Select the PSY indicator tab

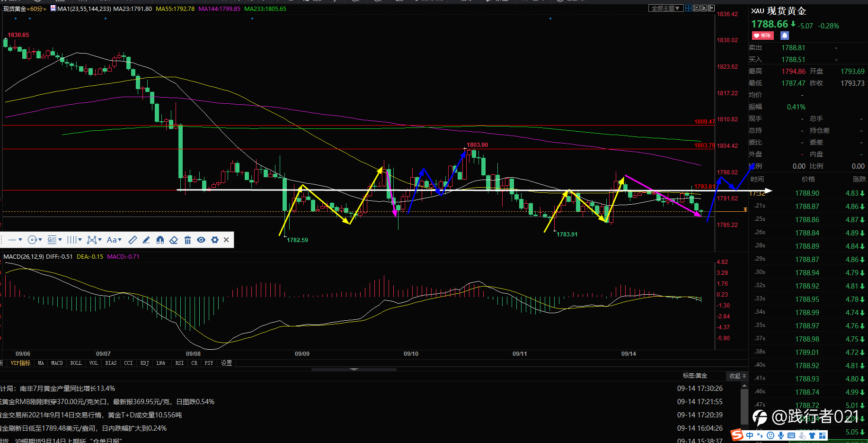pyautogui.click(x=209, y=363)
